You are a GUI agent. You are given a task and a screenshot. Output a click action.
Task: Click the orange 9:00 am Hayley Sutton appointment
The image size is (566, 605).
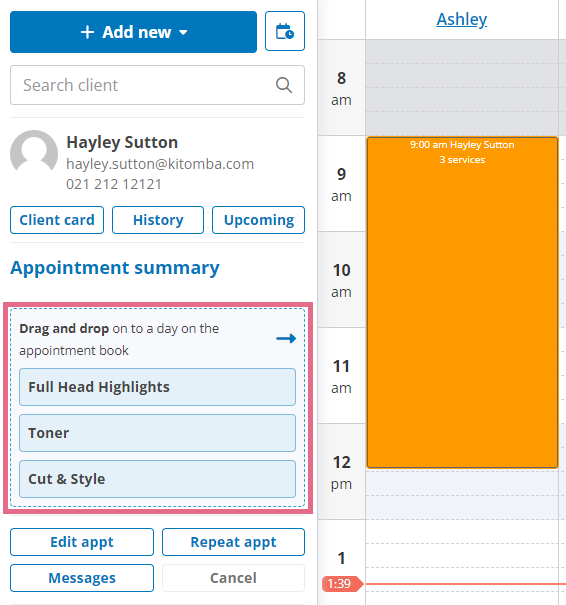point(462,302)
